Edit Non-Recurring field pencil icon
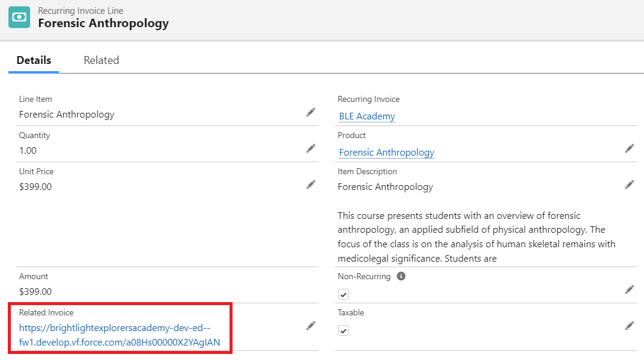644x360 pixels. point(629,289)
